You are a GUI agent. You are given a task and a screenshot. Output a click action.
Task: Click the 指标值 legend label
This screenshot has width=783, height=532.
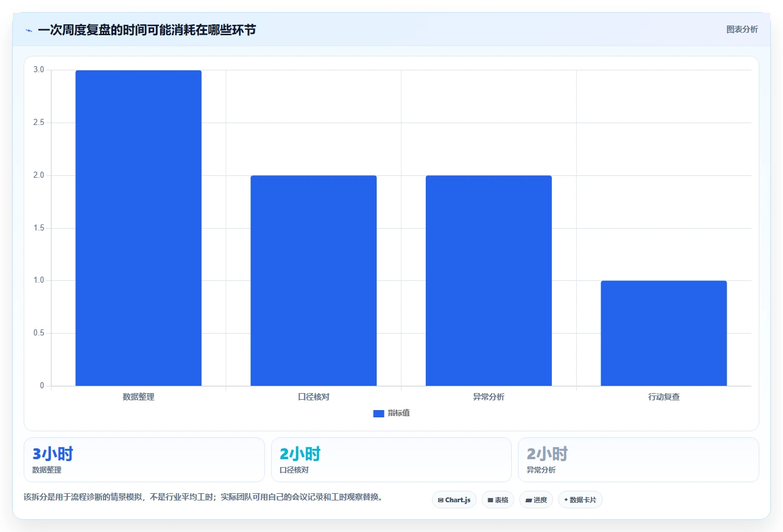398,413
